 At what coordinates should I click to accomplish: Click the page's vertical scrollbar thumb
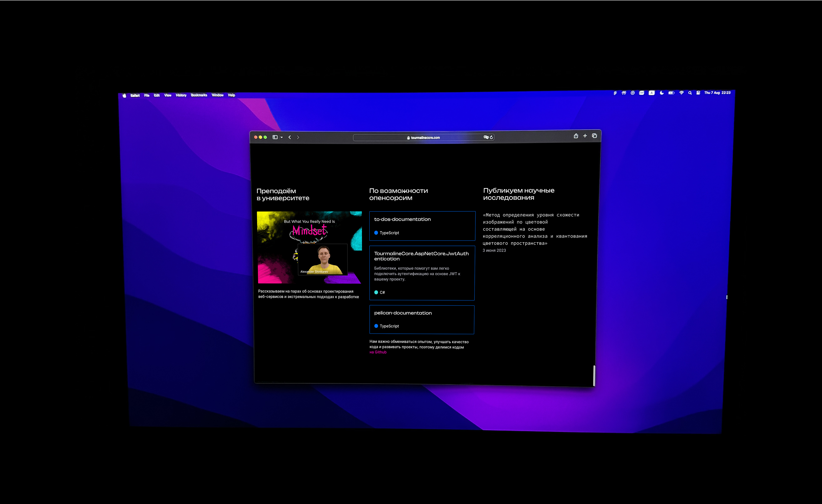(x=594, y=376)
